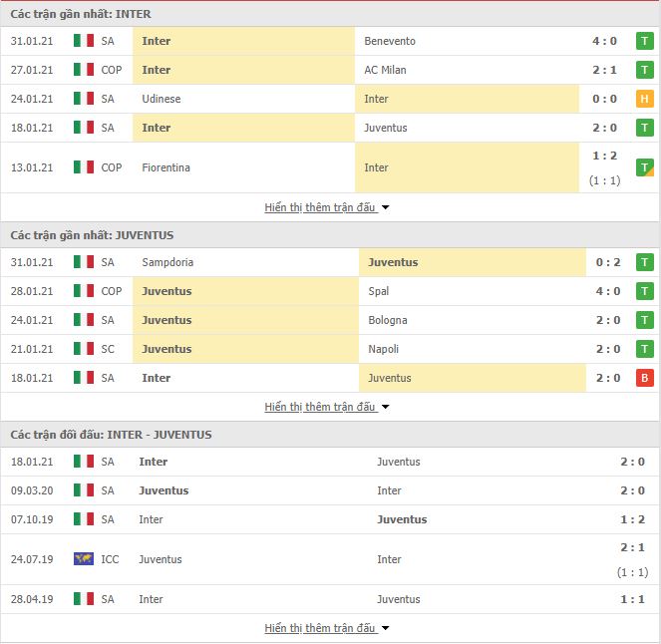The width and height of the screenshot is (661, 644).
Task: Click the dropdown arrow beside the Inter section's show-more link
Action: pyautogui.click(x=385, y=207)
